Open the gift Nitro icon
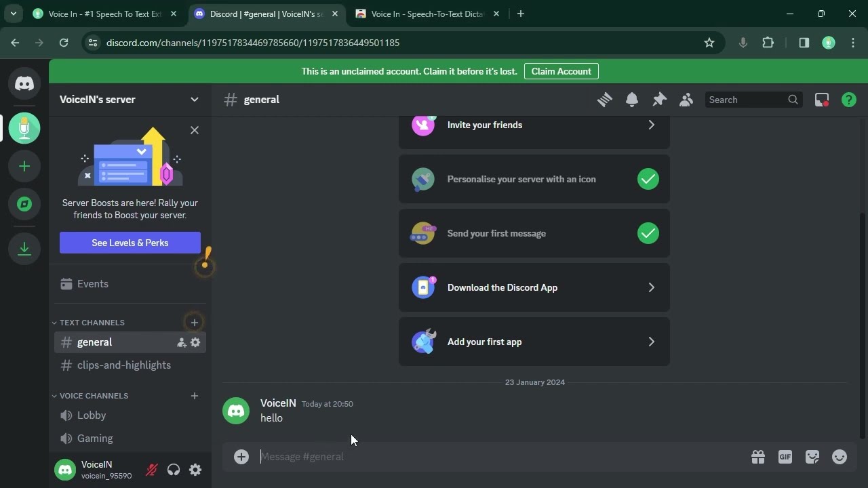Viewport: 868px width, 488px height. point(758,457)
